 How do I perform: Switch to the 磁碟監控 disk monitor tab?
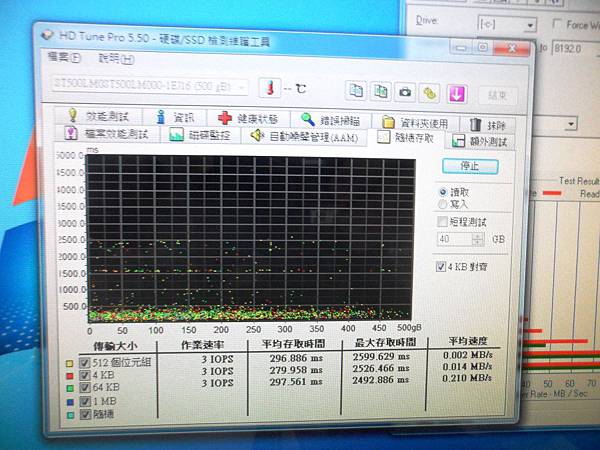[x=200, y=135]
